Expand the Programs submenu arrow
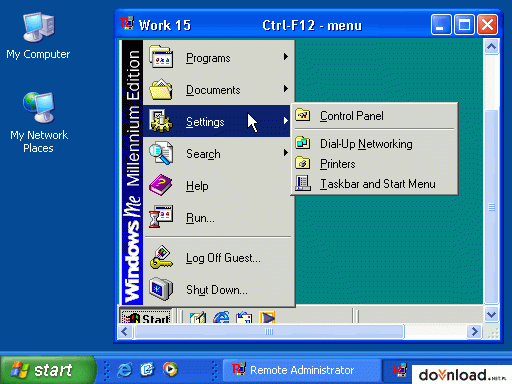The width and height of the screenshot is (512, 384). point(286,57)
